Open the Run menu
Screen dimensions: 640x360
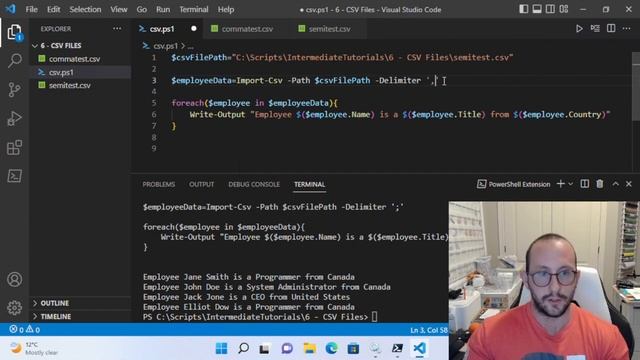pos(163,9)
